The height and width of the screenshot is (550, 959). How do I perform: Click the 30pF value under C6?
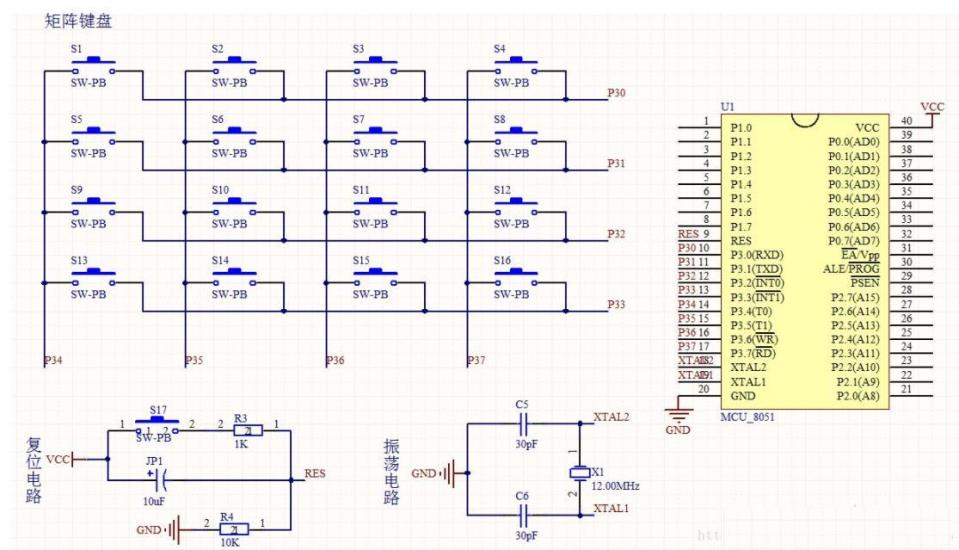(x=526, y=536)
